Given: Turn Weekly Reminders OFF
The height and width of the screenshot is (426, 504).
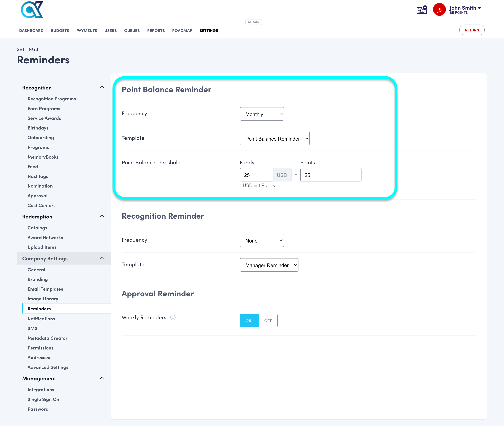Looking at the screenshot, I should point(268,321).
